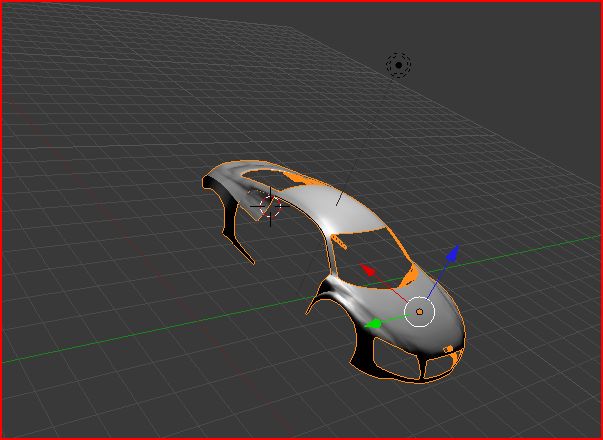Click the blue Z-axis manipulator arrow
The height and width of the screenshot is (440, 603).
click(x=453, y=253)
